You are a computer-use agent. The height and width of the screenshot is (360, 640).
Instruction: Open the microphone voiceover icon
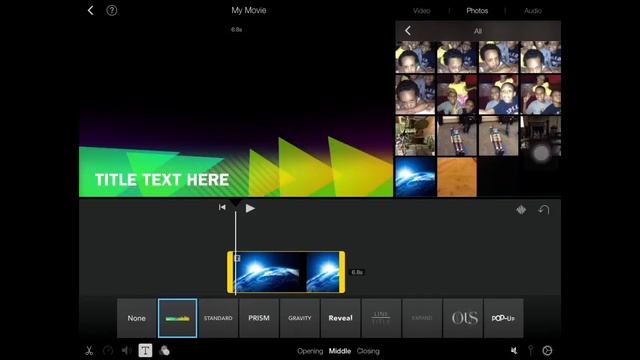530,350
